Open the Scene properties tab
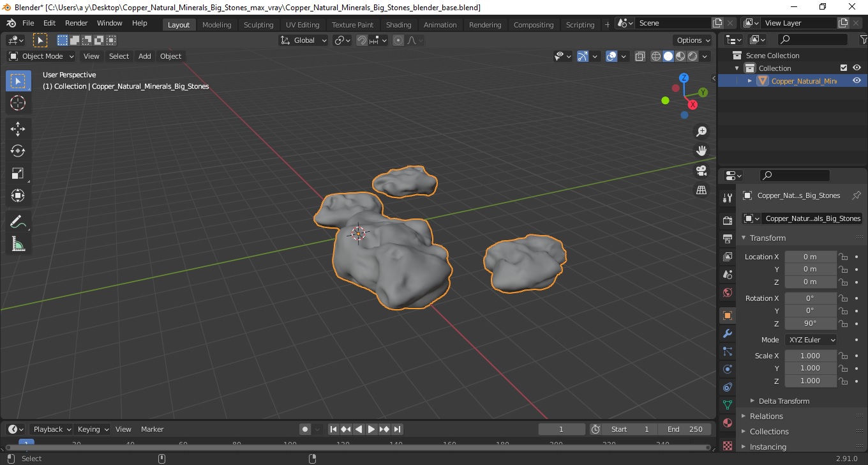 [728, 274]
